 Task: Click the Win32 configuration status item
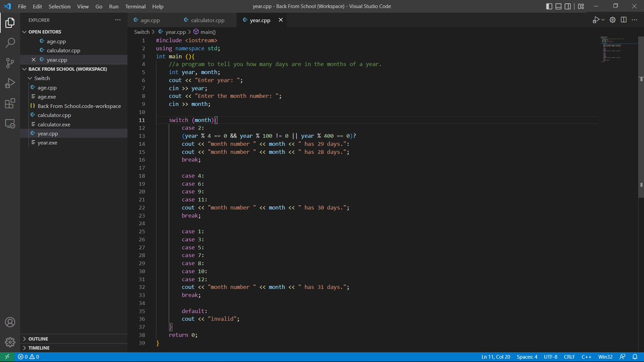coord(605,357)
